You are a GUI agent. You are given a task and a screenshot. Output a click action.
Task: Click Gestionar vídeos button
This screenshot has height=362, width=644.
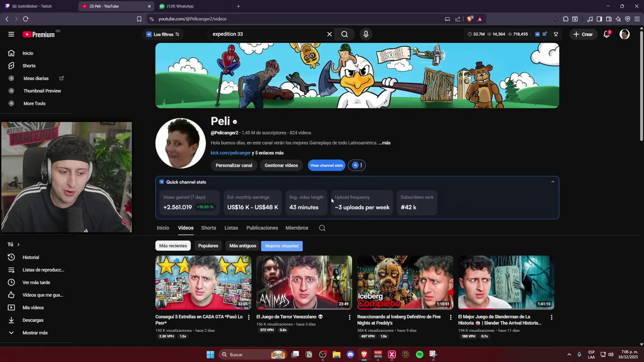(281, 165)
